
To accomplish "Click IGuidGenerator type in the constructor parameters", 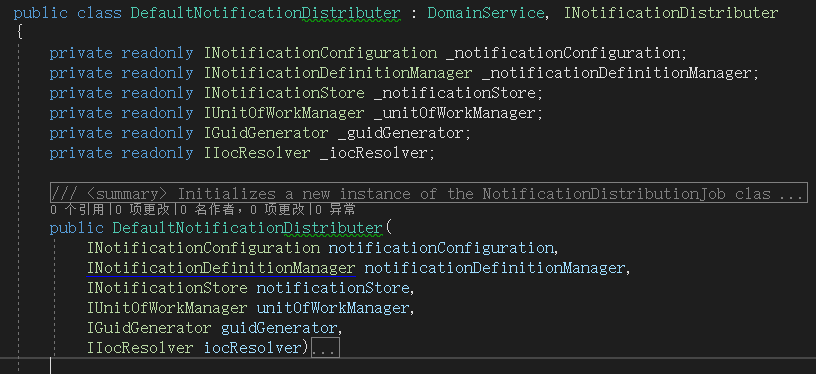I will (149, 328).
